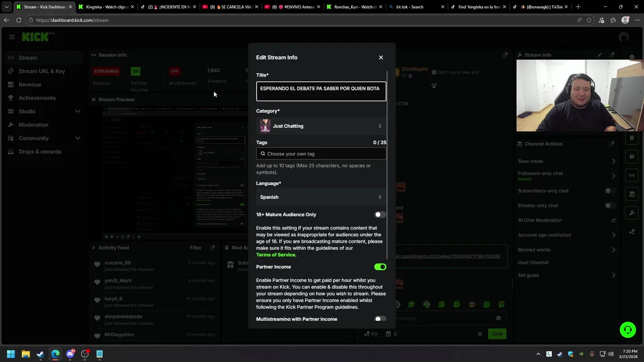The height and width of the screenshot is (362, 644).
Task: Toggle Multistreaming with Partner Income switch
Action: [380, 319]
